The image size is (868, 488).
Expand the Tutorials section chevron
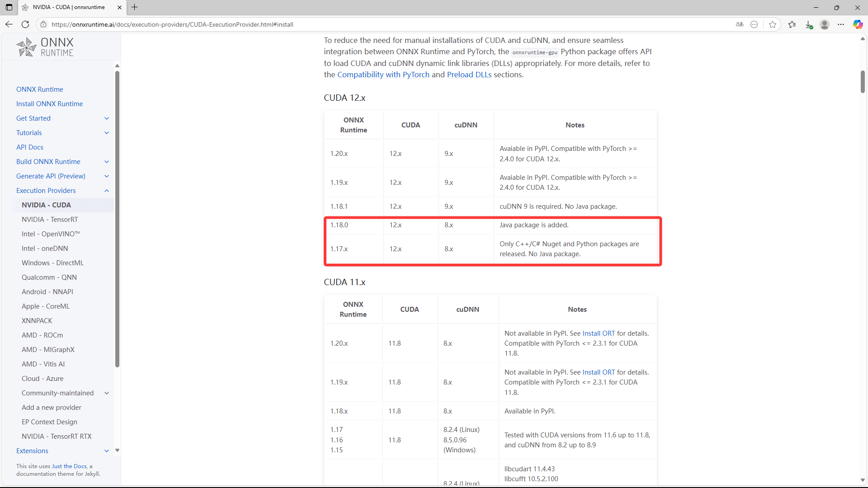point(107,133)
